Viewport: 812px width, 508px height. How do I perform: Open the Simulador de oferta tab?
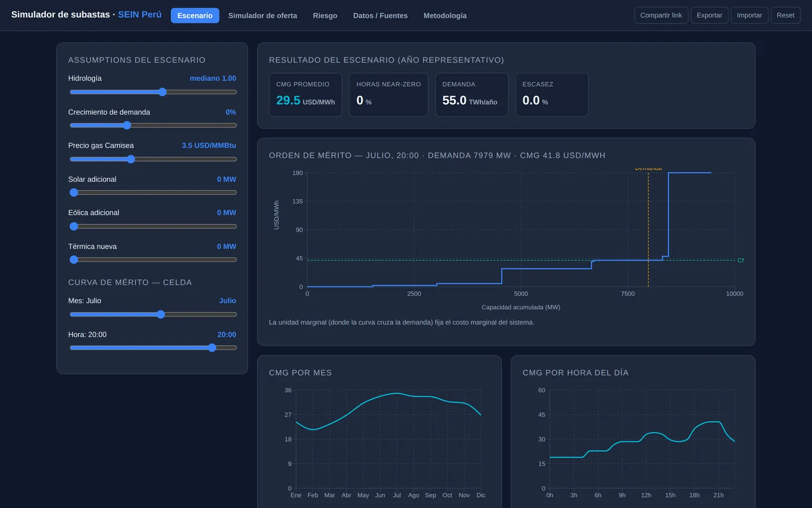pos(262,15)
